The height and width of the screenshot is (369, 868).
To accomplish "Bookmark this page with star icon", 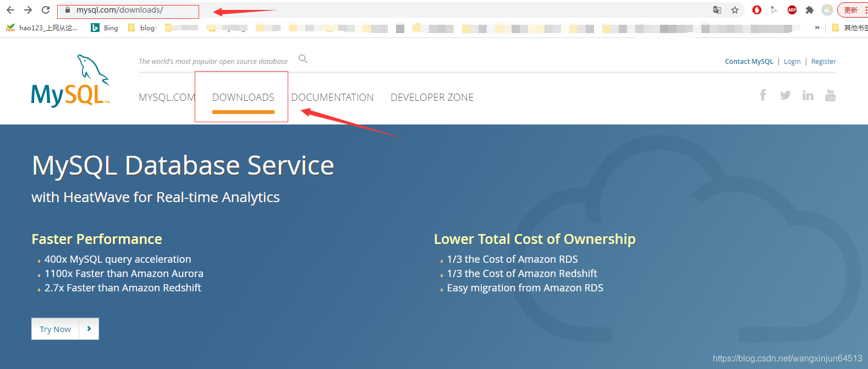I will click(x=735, y=10).
